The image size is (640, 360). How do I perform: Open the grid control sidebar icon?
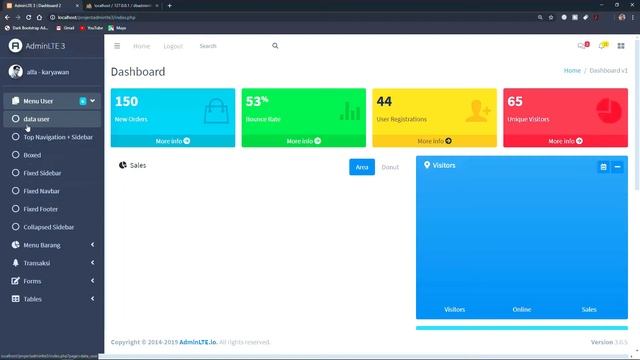tap(621, 46)
